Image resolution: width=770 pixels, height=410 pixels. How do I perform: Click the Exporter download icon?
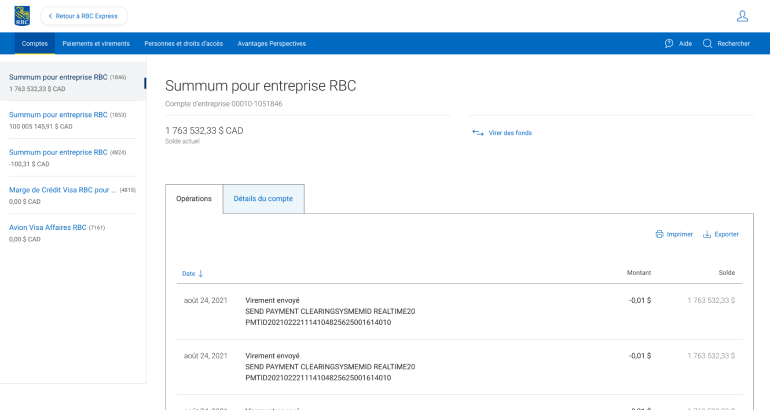707,234
